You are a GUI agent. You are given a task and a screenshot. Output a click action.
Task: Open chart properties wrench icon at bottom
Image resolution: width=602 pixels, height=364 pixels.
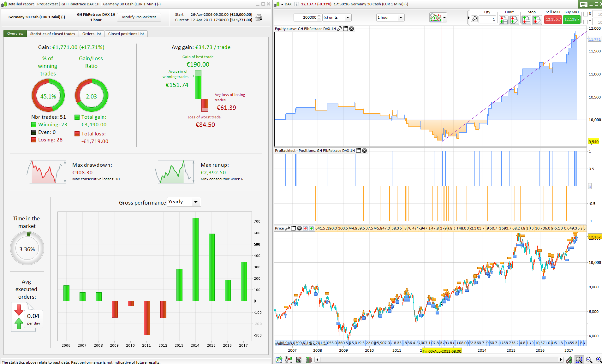(x=569, y=360)
